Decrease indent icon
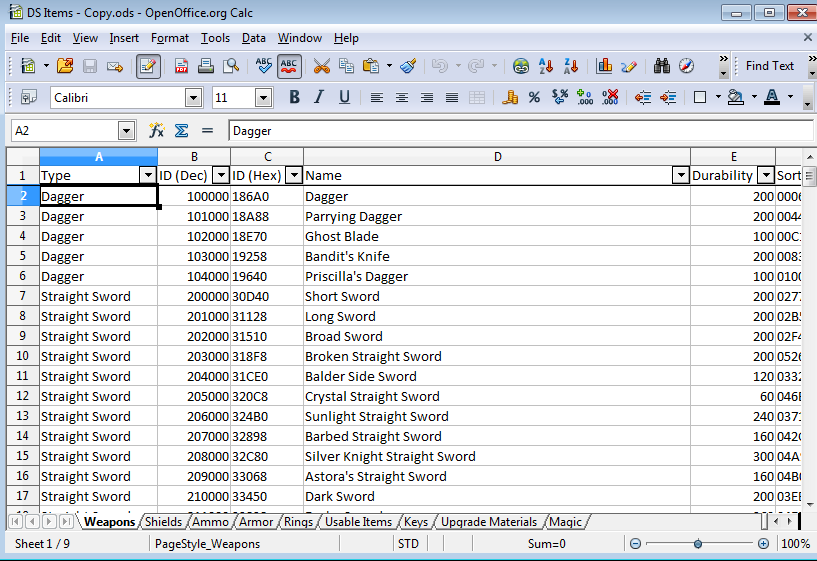 coord(642,97)
